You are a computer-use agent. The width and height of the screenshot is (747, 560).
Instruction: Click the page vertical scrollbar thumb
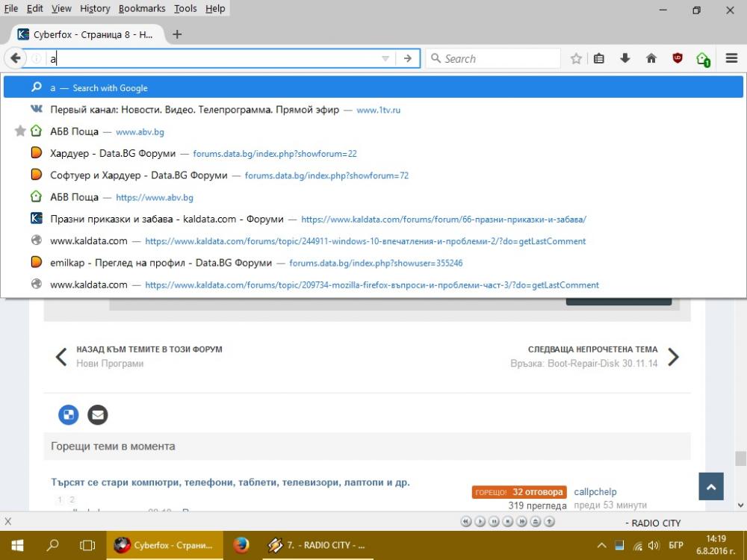[x=740, y=458]
